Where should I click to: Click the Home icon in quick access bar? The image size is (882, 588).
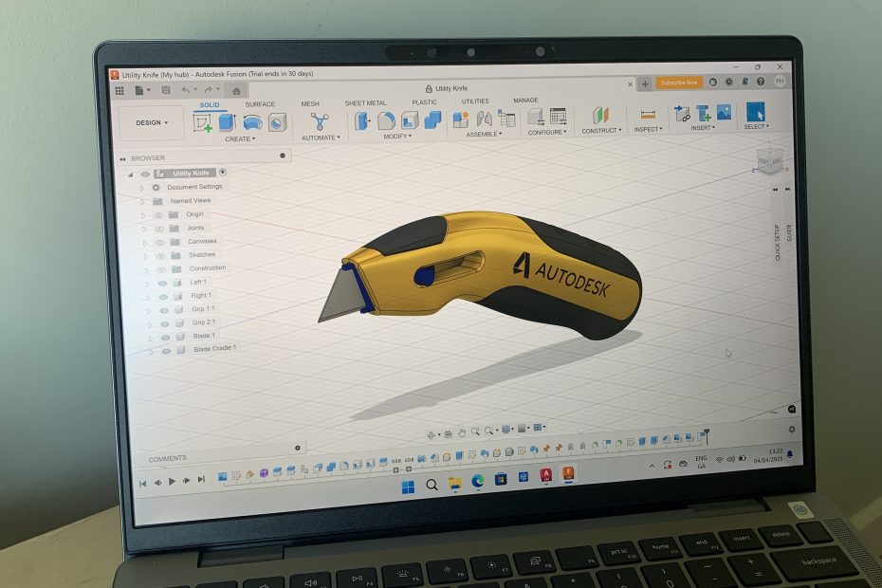(x=236, y=91)
